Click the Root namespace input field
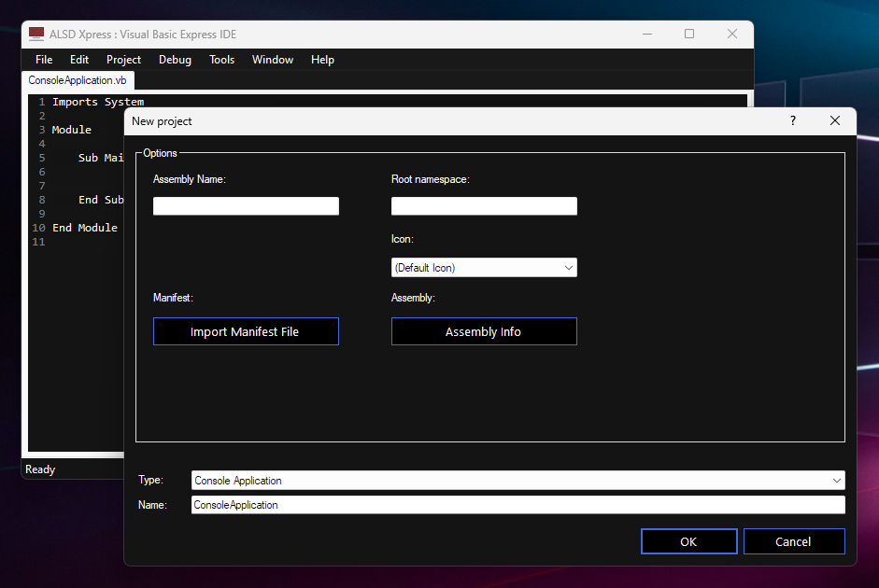Screen dimensions: 879x588 (x=484, y=205)
